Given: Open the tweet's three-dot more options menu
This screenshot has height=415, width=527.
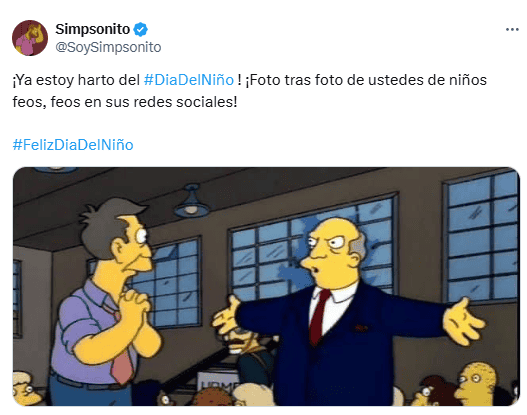Looking at the screenshot, I should pyautogui.click(x=512, y=30).
